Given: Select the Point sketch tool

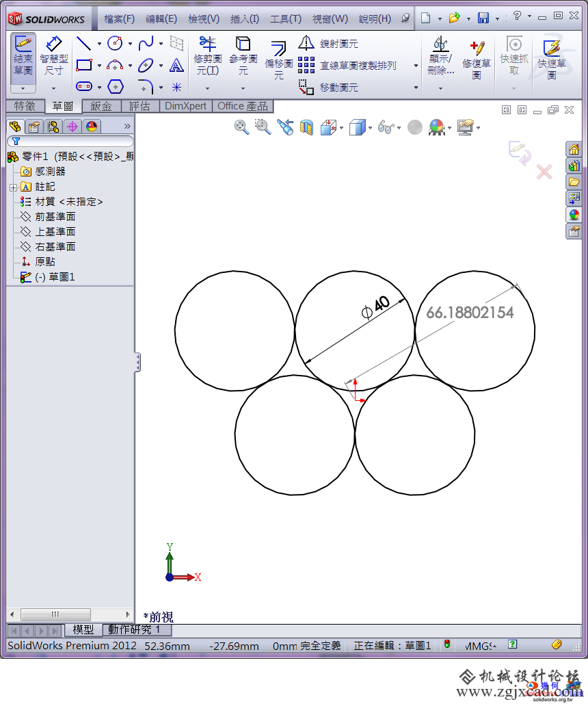Looking at the screenshot, I should tap(177, 87).
